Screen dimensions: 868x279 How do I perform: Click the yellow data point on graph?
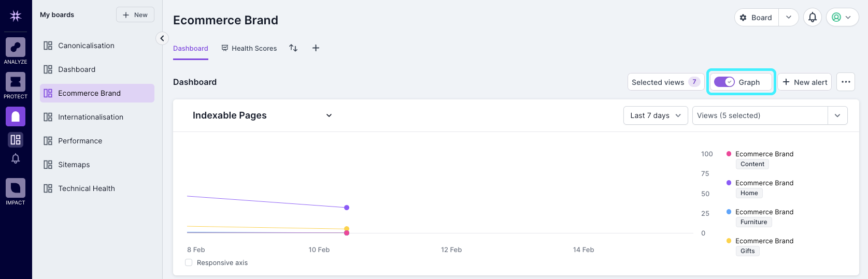pos(347,228)
